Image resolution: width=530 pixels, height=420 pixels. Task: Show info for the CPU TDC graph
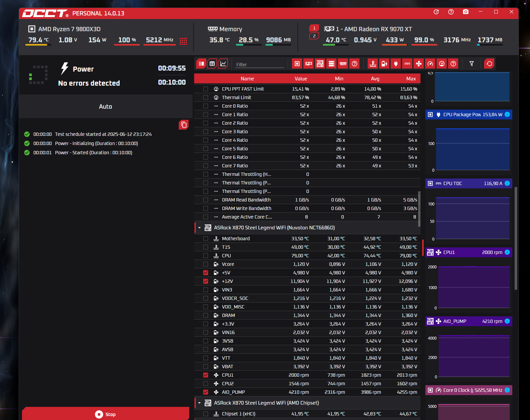[507, 183]
